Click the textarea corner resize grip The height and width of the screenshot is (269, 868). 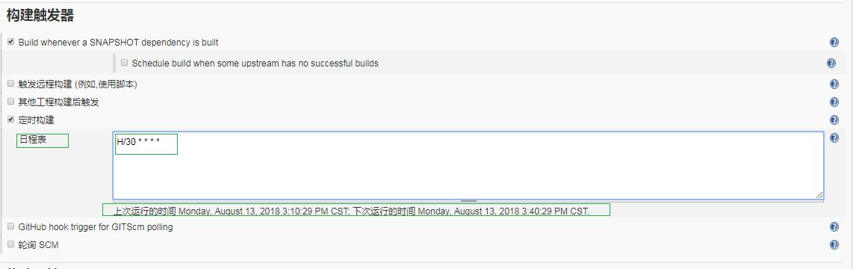(819, 195)
